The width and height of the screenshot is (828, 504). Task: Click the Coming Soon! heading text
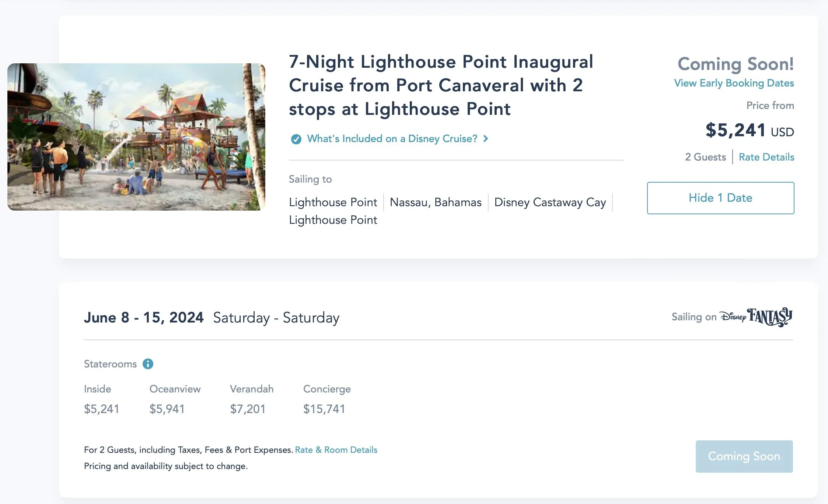736,64
